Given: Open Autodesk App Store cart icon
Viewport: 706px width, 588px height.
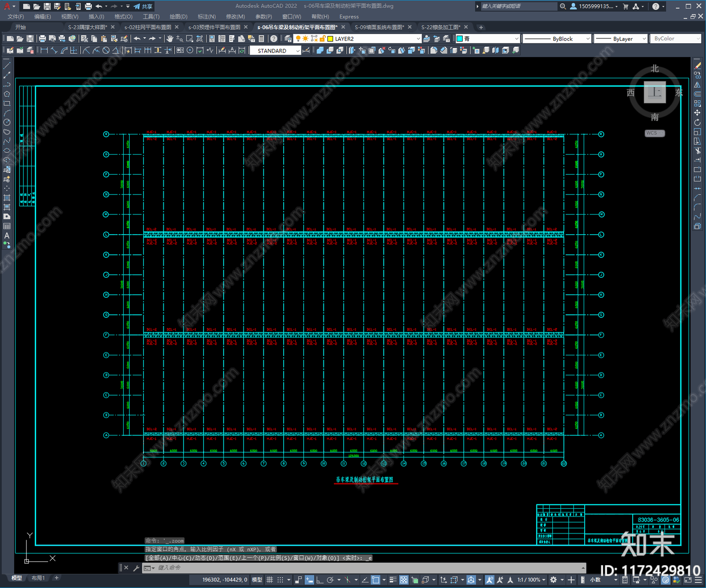Looking at the screenshot, I should click(x=626, y=6).
